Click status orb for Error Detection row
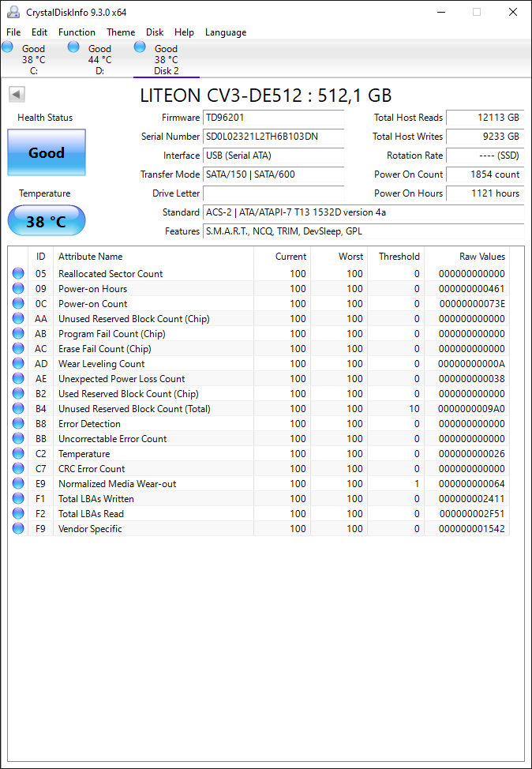532x769 pixels. (x=18, y=423)
